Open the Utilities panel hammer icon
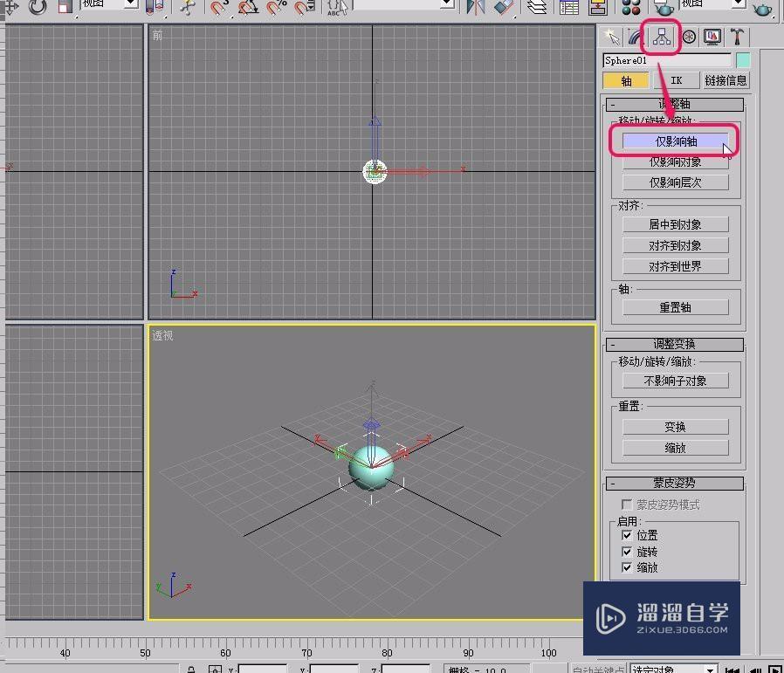This screenshot has height=673, width=784. point(738,37)
